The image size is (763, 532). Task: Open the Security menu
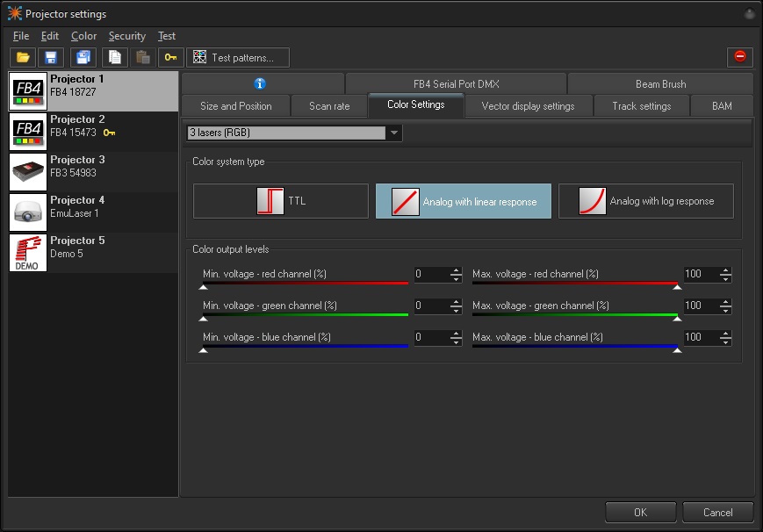pos(126,36)
